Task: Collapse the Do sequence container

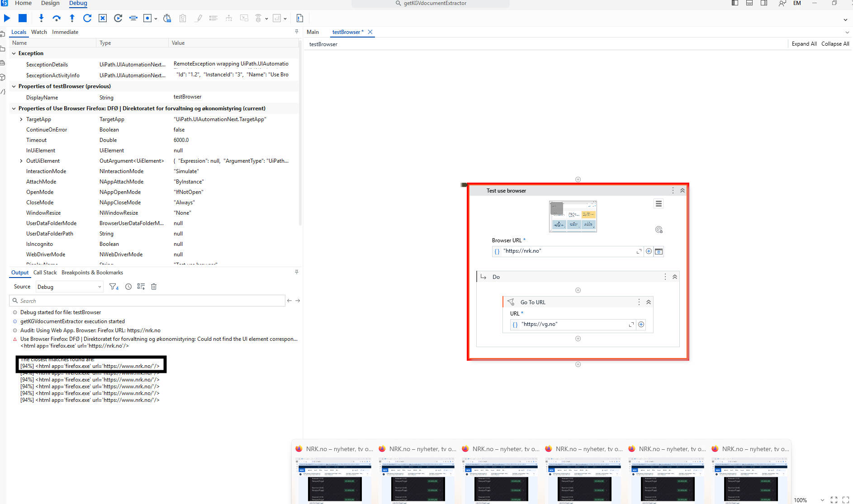Action: click(675, 277)
